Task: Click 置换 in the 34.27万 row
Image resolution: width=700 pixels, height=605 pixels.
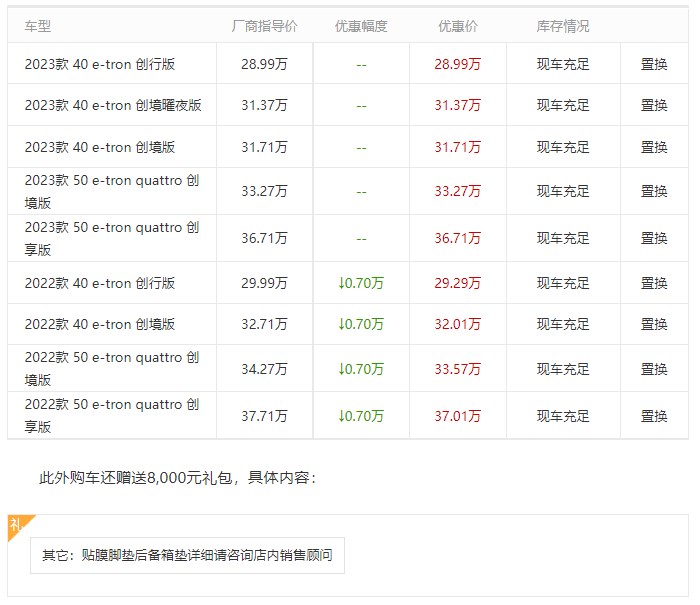Action: click(654, 369)
